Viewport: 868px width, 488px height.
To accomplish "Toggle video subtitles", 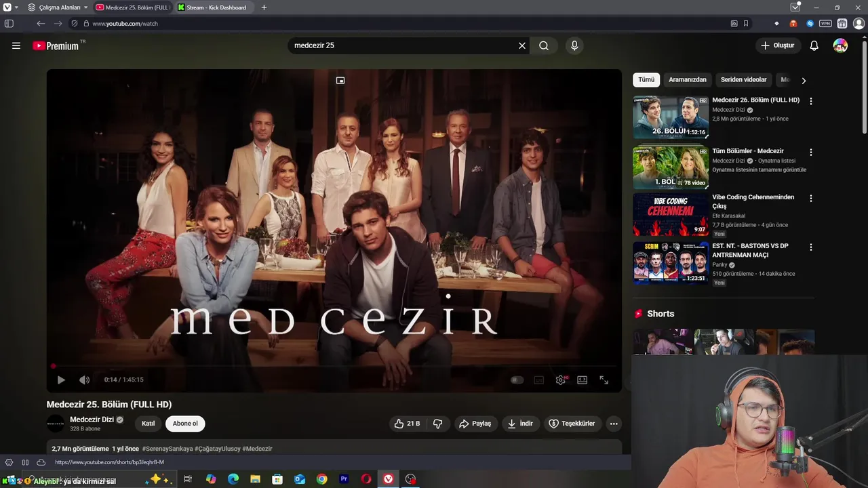I will tap(539, 380).
